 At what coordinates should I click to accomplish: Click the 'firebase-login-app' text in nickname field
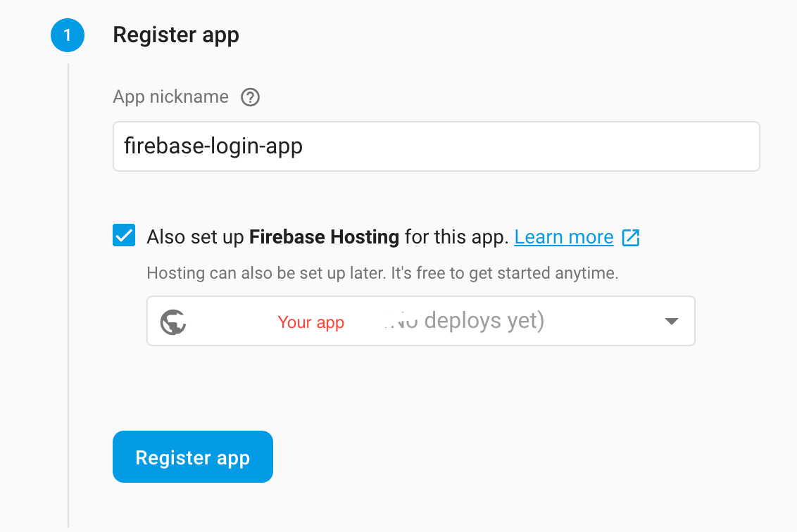pyautogui.click(x=213, y=146)
